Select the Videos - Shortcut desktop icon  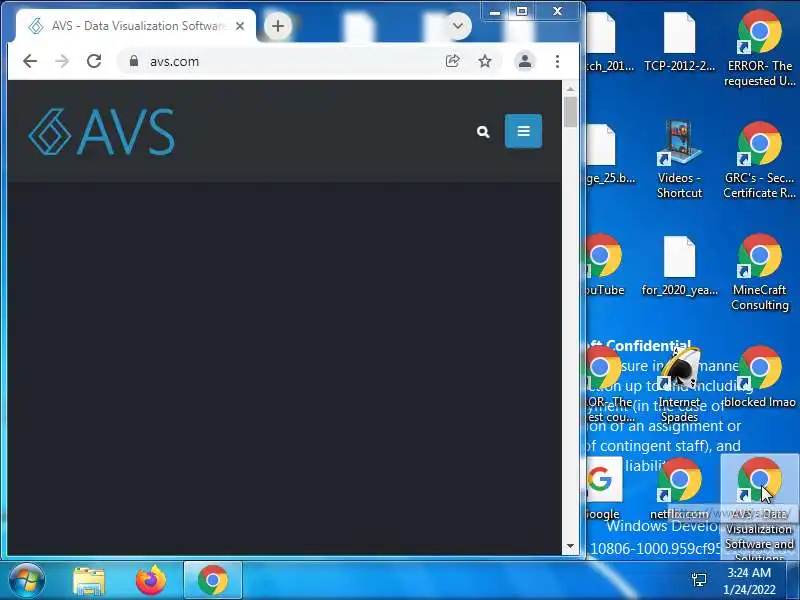[679, 161]
